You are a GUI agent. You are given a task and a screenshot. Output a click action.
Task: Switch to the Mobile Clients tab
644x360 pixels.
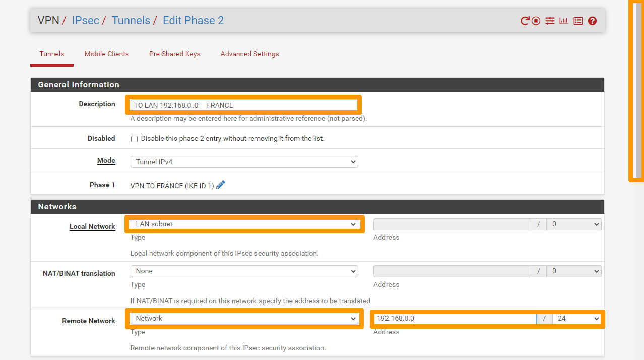click(x=106, y=54)
